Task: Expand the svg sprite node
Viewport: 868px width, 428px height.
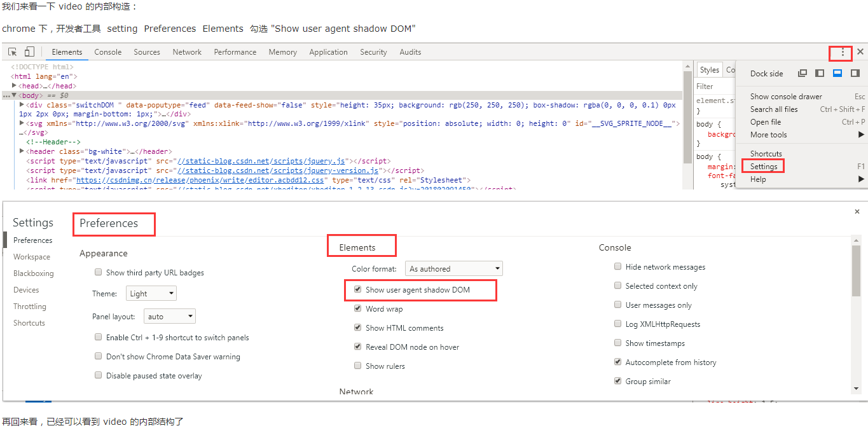Action: pos(22,123)
